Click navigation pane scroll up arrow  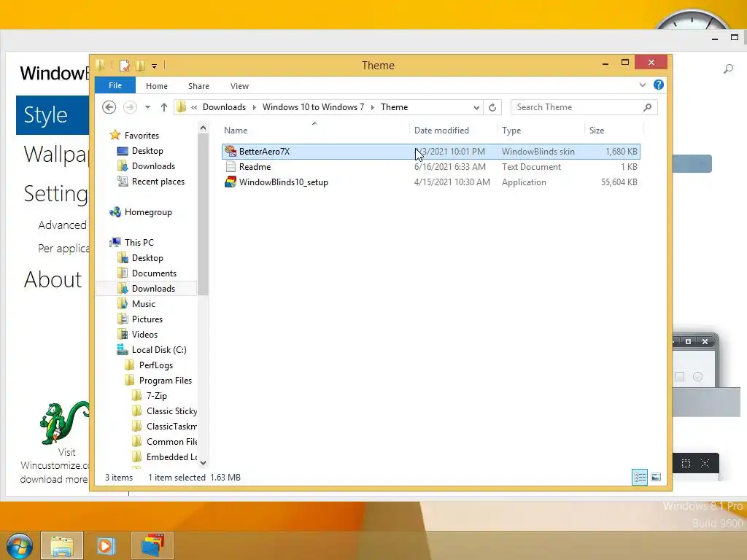pyautogui.click(x=203, y=128)
